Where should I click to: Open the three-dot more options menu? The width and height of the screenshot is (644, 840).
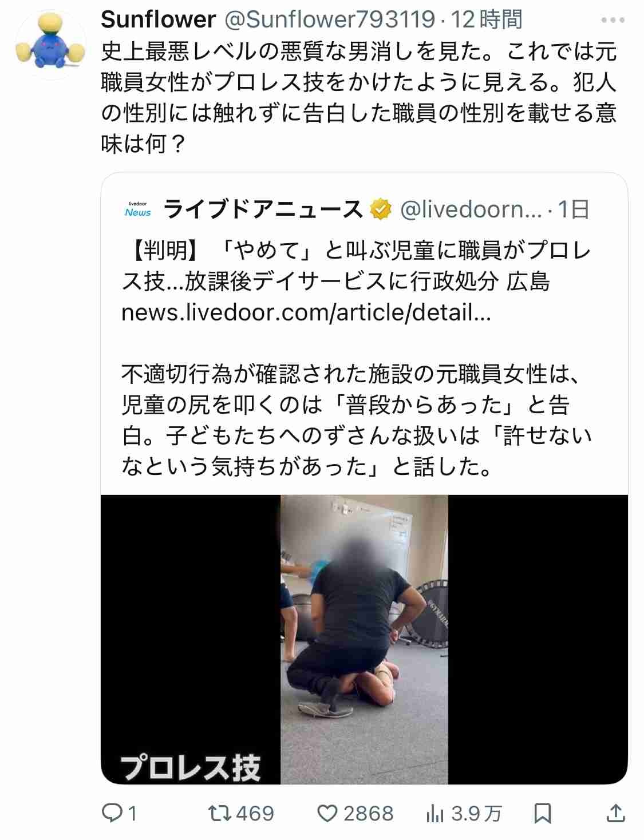613,20
